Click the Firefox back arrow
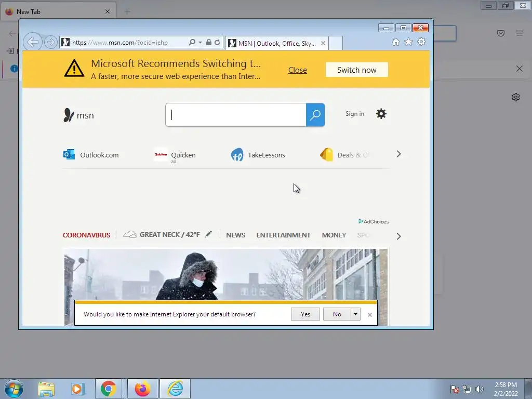 pyautogui.click(x=12, y=33)
